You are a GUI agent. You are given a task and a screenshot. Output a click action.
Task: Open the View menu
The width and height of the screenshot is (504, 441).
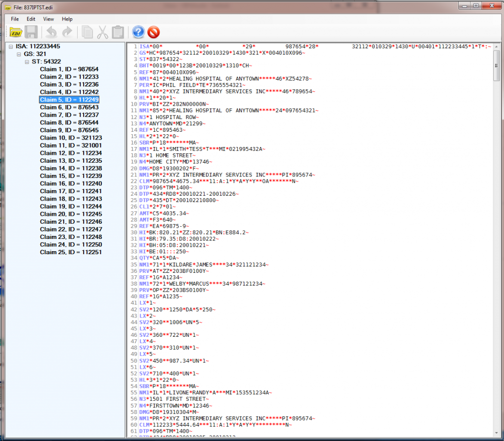(x=48, y=19)
